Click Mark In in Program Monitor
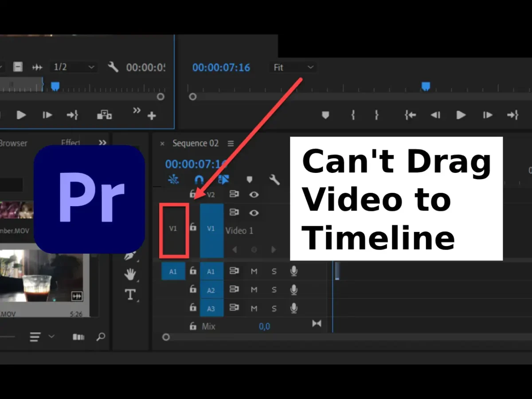Screen dimensions: 532x399 click(353, 115)
